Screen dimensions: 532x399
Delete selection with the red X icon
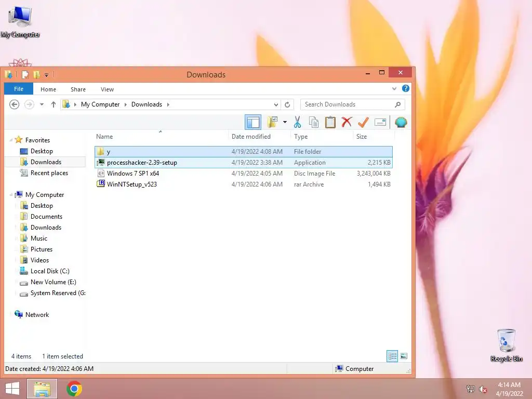(x=347, y=122)
